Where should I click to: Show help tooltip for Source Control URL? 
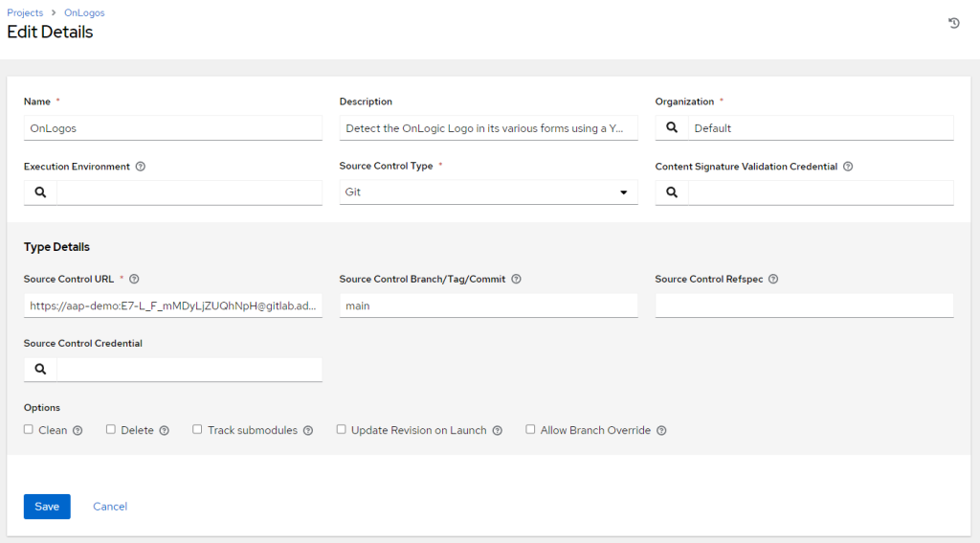click(x=134, y=280)
